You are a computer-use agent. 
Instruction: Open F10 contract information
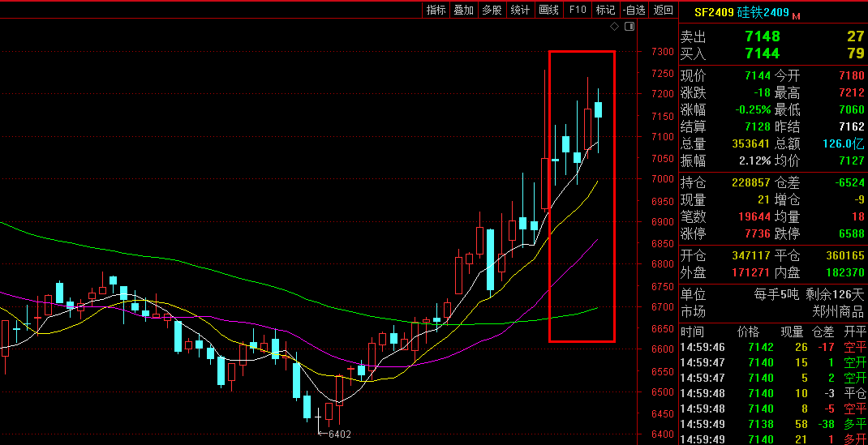click(578, 10)
